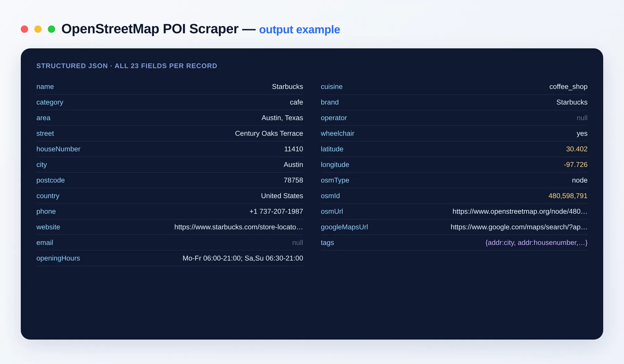This screenshot has height=364, width=624.
Task: Select the value 'Mo-Fr 06:00-21:00; Sa,Su 06:30-21:00'
Action: point(243,258)
